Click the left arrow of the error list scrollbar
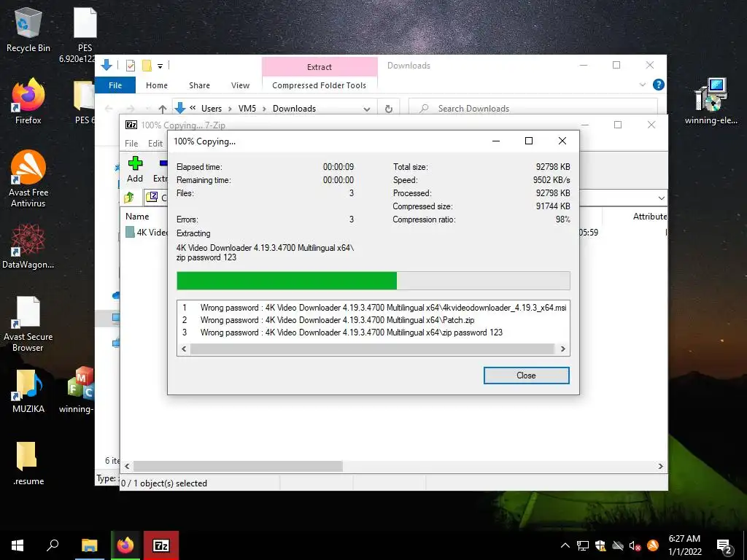 point(184,349)
